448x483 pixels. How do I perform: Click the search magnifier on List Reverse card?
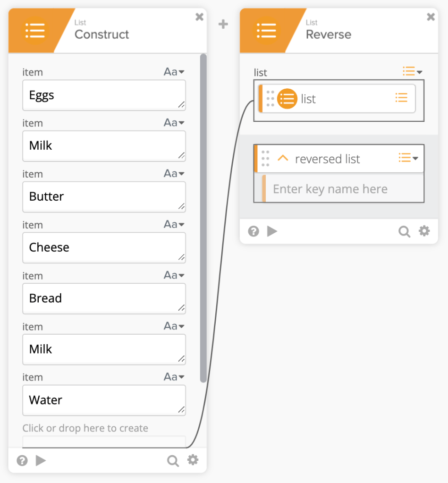(x=404, y=231)
